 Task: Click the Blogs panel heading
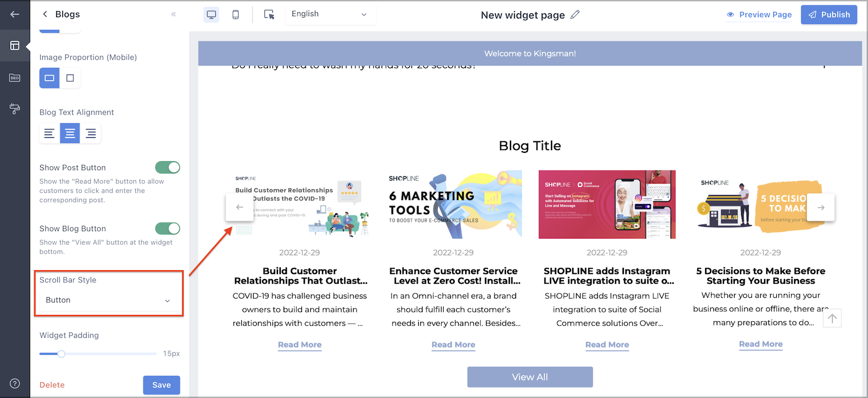(x=68, y=14)
